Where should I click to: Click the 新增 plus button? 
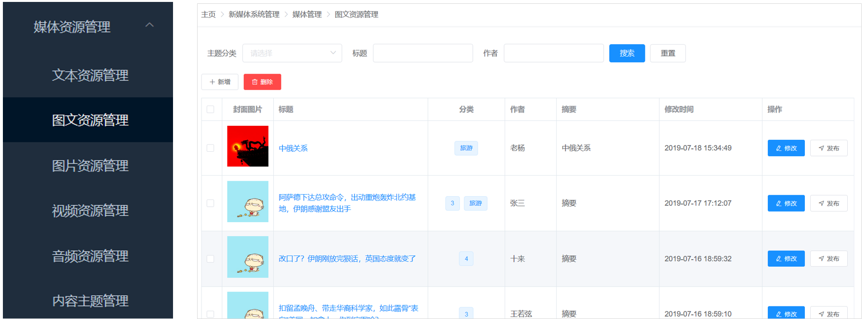click(220, 82)
